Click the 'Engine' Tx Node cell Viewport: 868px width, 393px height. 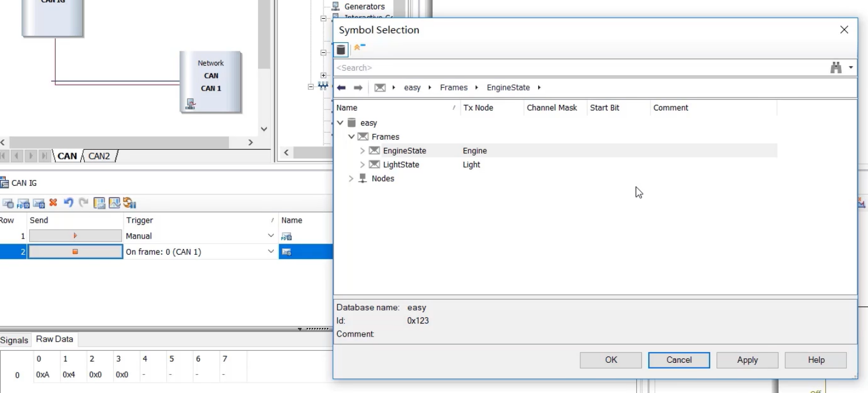coord(475,151)
